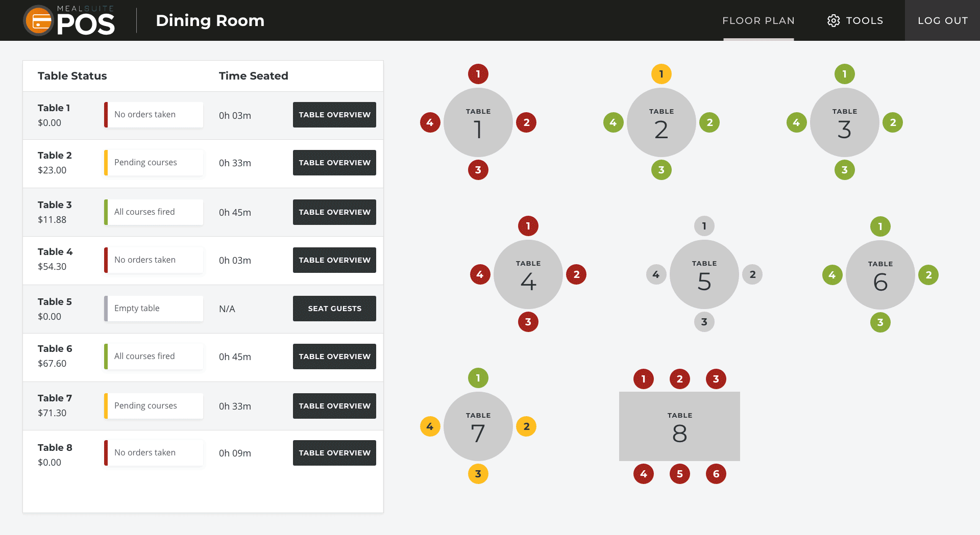
Task: Click the MealSuite POS logo
Action: (x=69, y=20)
